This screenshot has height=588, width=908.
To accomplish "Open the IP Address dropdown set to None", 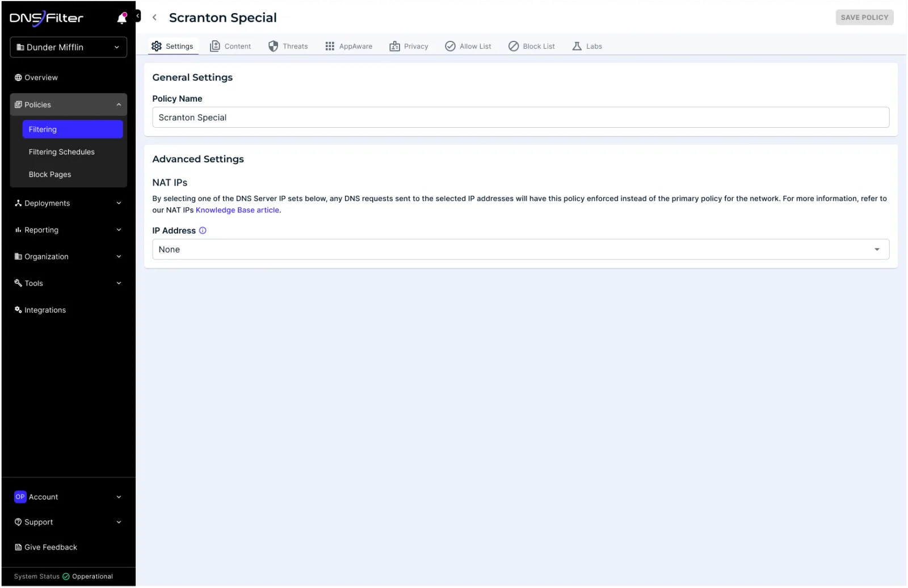I will (520, 250).
